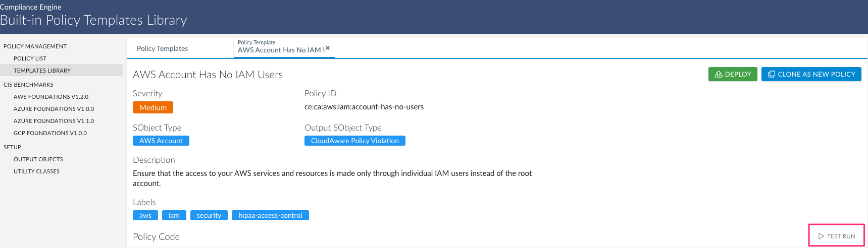
Task: Open AWS Foundations V1.2.0 benchmark
Action: click(x=50, y=97)
